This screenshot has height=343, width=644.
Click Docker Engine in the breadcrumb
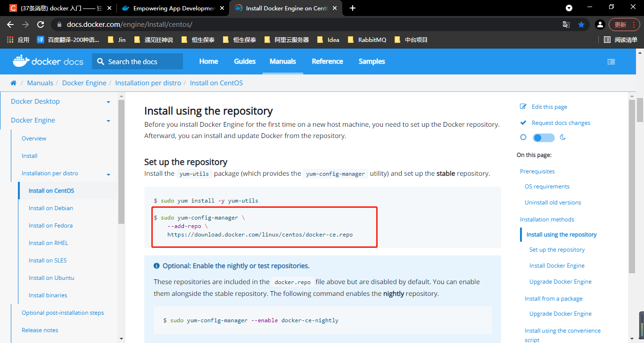pyautogui.click(x=84, y=83)
